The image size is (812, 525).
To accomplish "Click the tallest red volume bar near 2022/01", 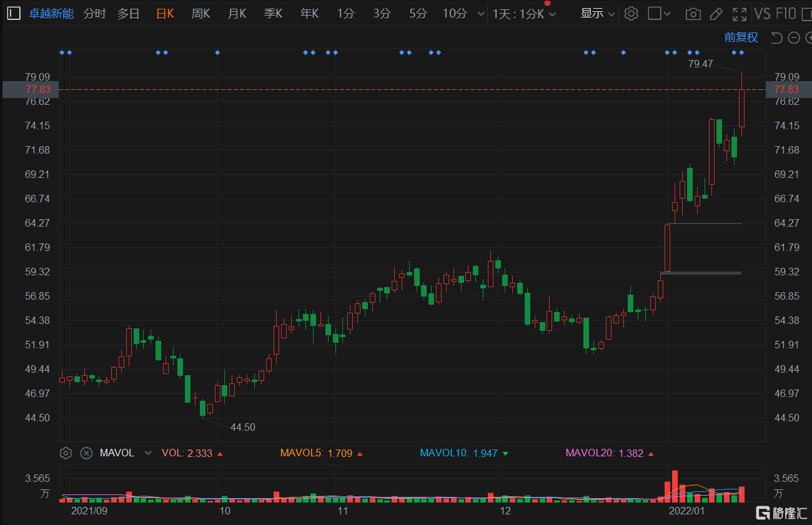I will [675, 487].
